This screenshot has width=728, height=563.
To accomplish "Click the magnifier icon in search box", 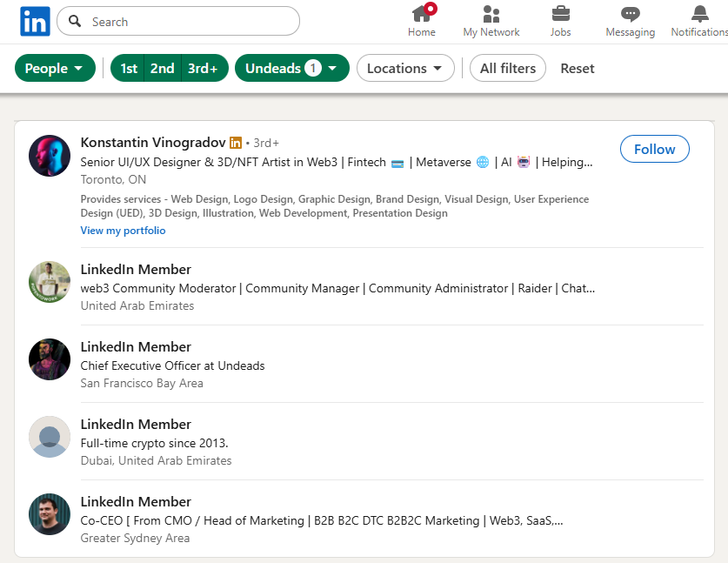I will point(75,22).
